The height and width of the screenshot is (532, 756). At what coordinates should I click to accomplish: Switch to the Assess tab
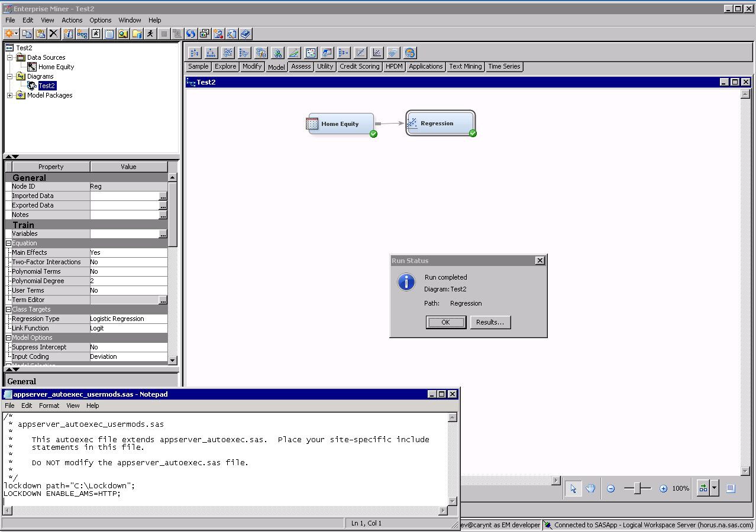click(301, 67)
